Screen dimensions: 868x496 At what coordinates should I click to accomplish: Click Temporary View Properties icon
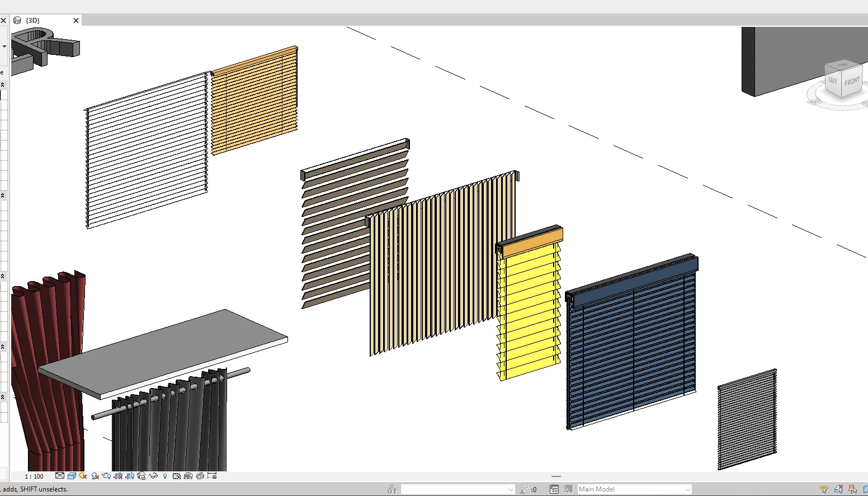point(177,476)
